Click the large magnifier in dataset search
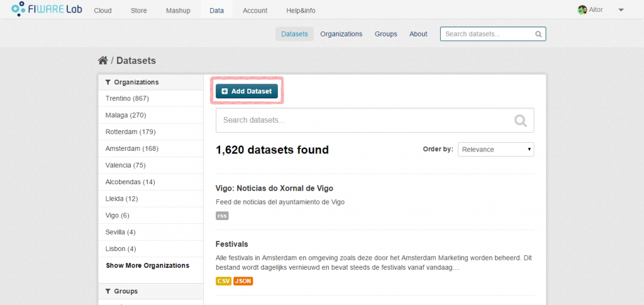The image size is (644, 305). 520,120
